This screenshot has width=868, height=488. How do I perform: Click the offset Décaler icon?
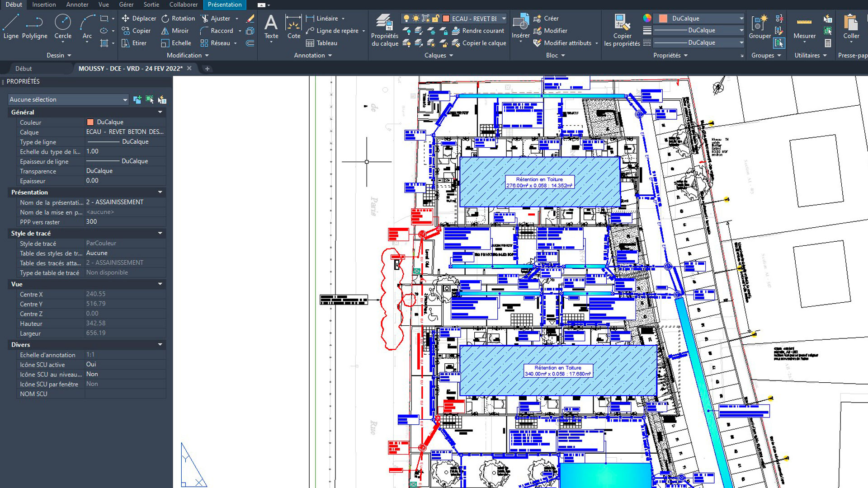[x=250, y=43]
